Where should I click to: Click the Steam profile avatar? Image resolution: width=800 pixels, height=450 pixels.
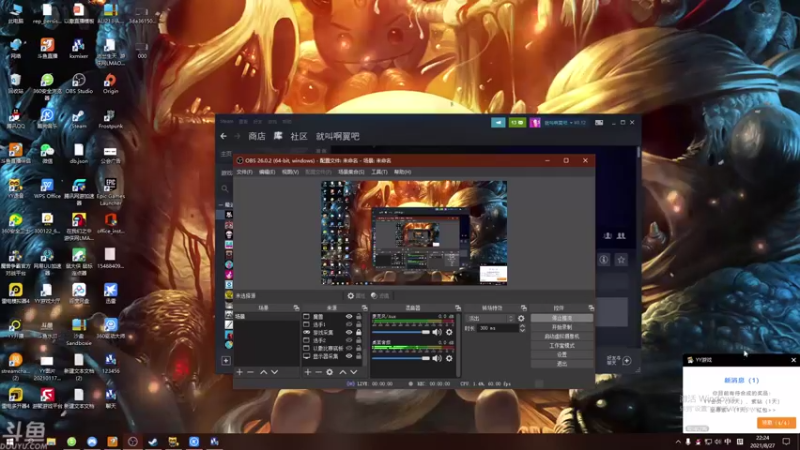tap(534, 122)
